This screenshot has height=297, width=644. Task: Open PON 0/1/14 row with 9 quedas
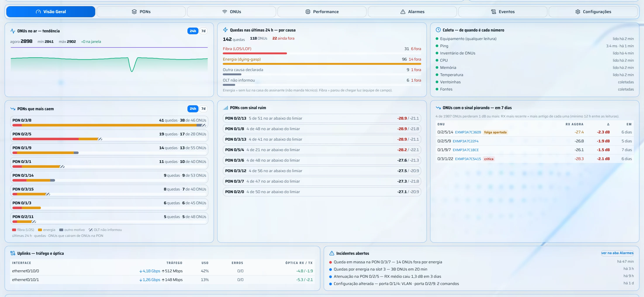coord(109,177)
